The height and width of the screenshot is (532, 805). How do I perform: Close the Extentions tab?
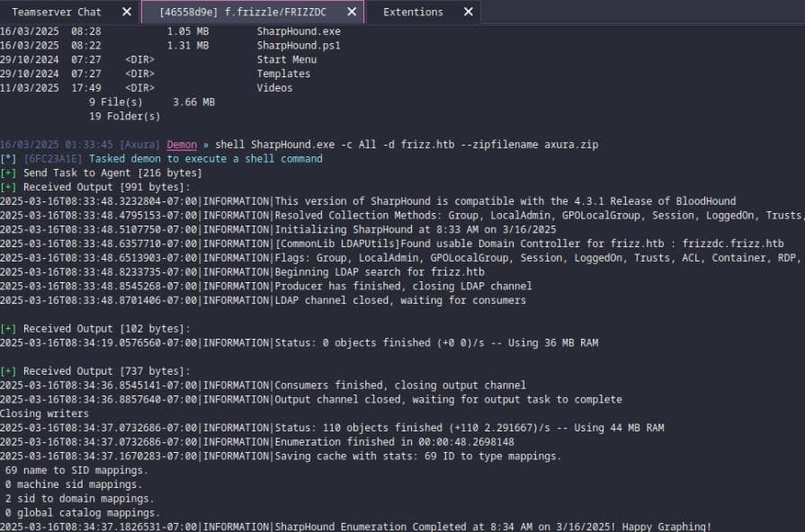(x=469, y=12)
